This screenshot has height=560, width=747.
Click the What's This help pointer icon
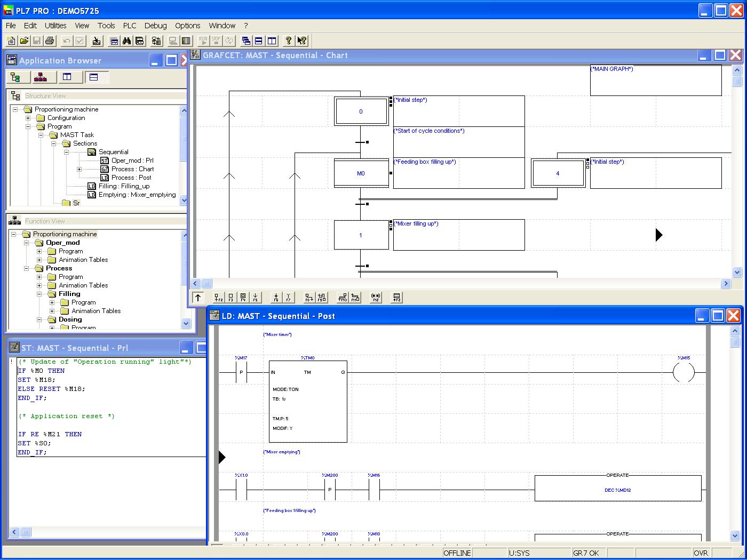click(x=301, y=41)
